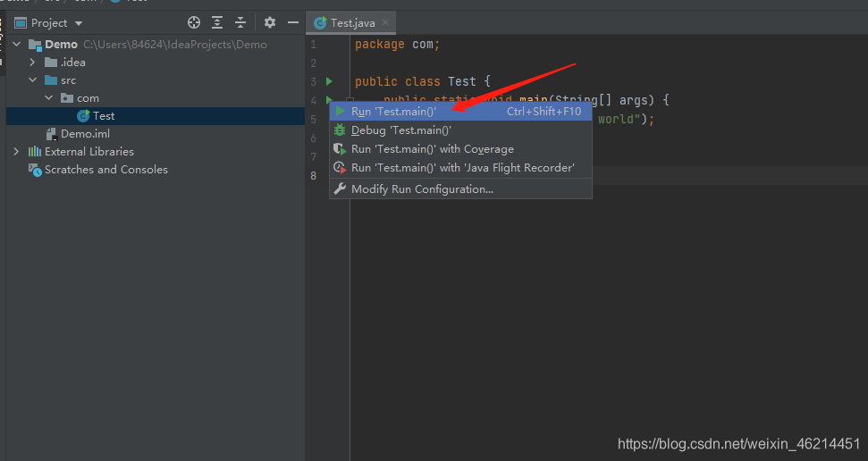
Task: Expand External Libraries node
Action: [16, 151]
